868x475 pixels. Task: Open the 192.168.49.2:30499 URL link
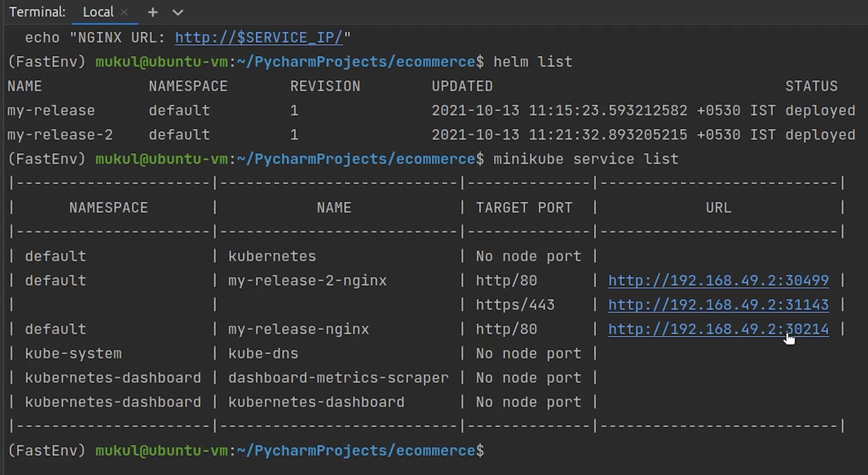[718, 281]
